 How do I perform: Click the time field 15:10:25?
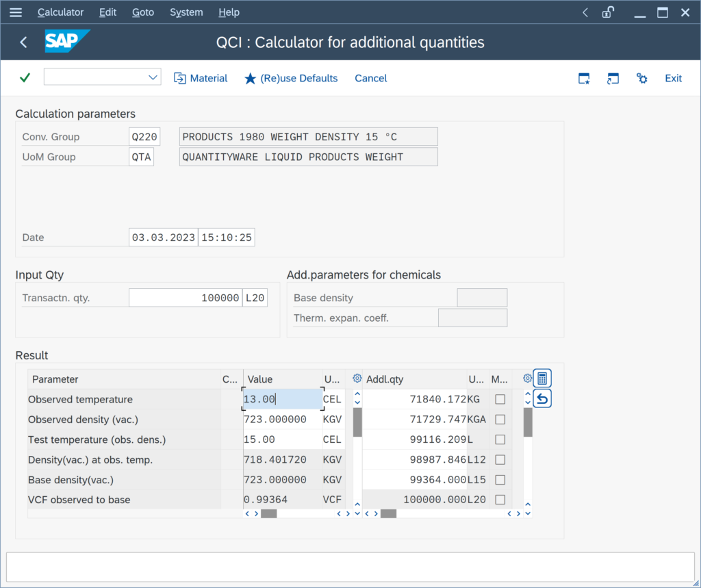227,238
